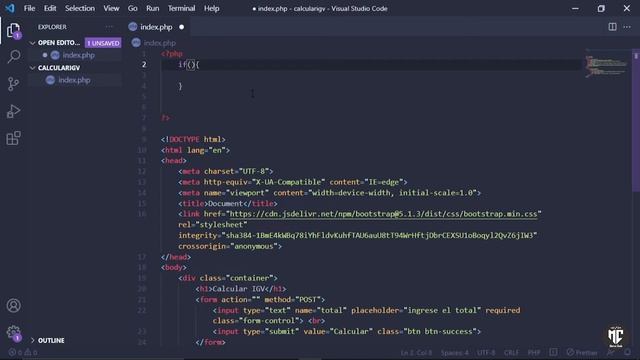
Task: Click the PHP file icon in breadcrumb
Action: [x=136, y=42]
